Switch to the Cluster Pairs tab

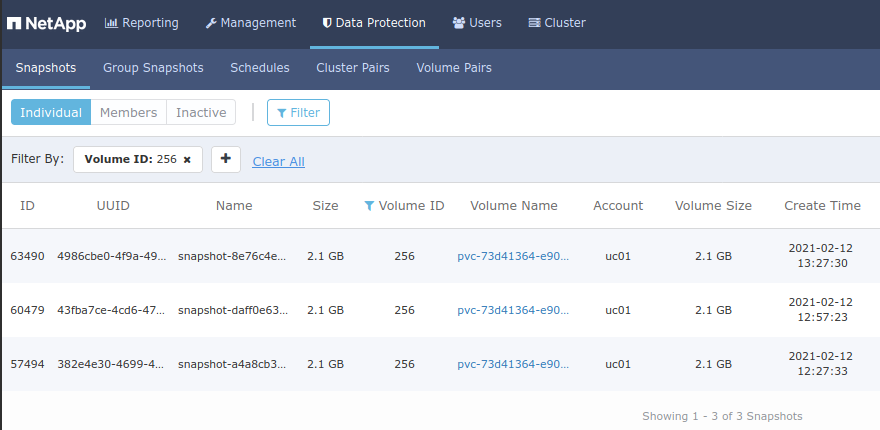coord(353,68)
